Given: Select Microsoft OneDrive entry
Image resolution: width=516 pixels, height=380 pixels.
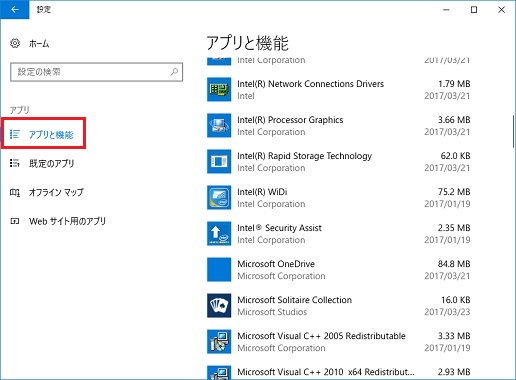Looking at the screenshot, I should click(338, 269).
